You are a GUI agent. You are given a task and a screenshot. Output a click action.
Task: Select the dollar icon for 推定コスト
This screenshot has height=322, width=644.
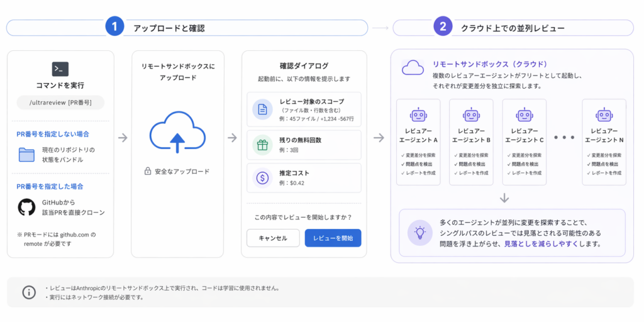pos(262,177)
